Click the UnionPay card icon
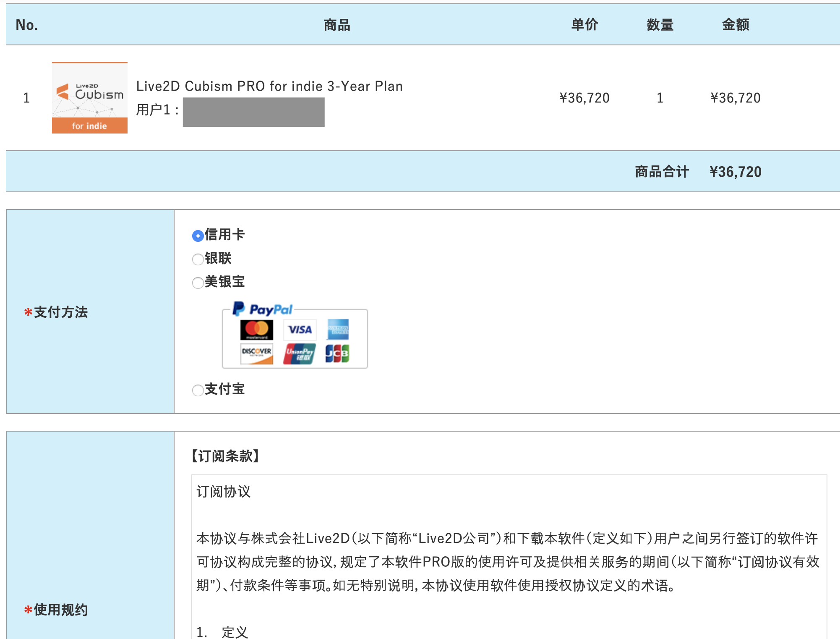The width and height of the screenshot is (840, 639). [300, 354]
